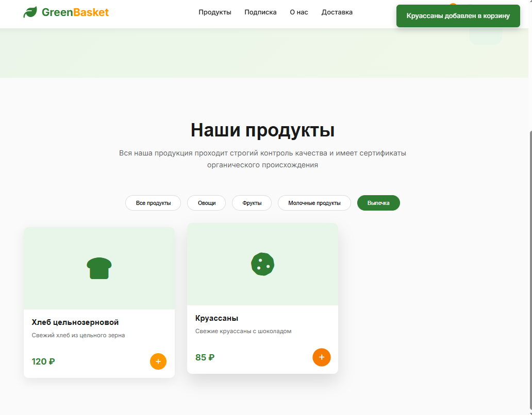The height and width of the screenshot is (415, 532).
Task: Click the Наши продукты heading
Action: pos(262,130)
